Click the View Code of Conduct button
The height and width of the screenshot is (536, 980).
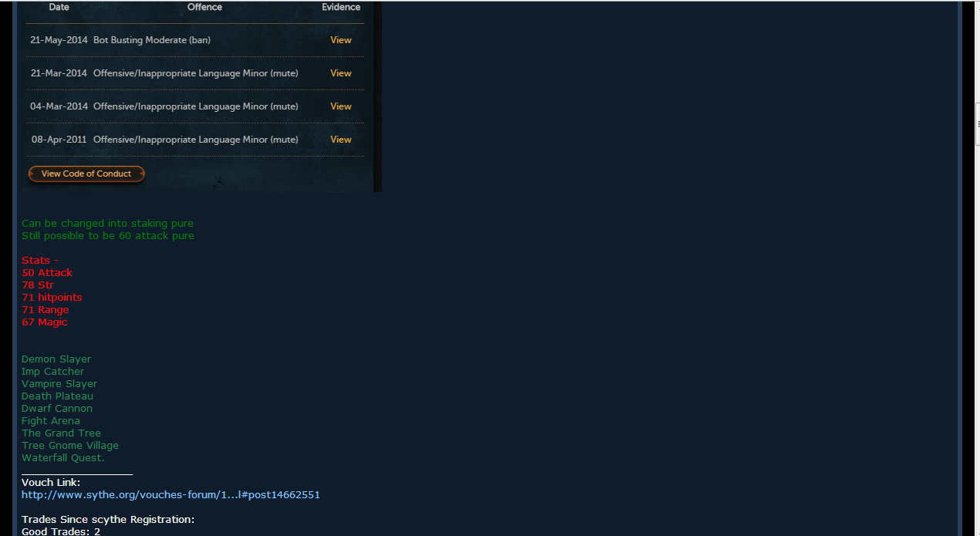point(86,174)
